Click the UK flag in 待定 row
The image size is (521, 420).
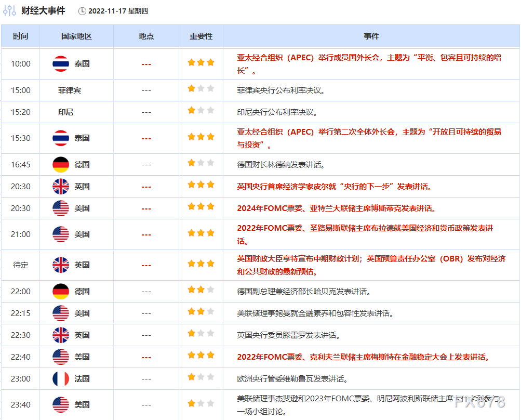(x=61, y=265)
